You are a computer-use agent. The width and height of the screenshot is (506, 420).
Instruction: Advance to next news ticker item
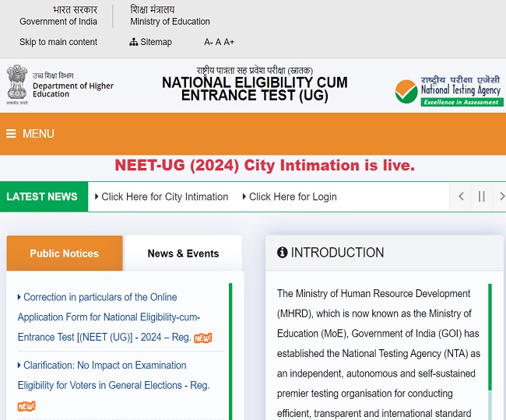501,197
